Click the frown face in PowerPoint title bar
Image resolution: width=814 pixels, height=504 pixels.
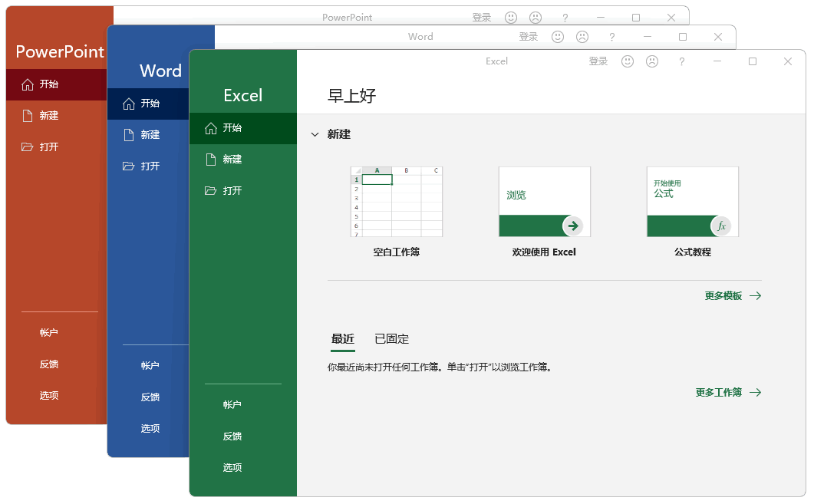pyautogui.click(x=536, y=18)
